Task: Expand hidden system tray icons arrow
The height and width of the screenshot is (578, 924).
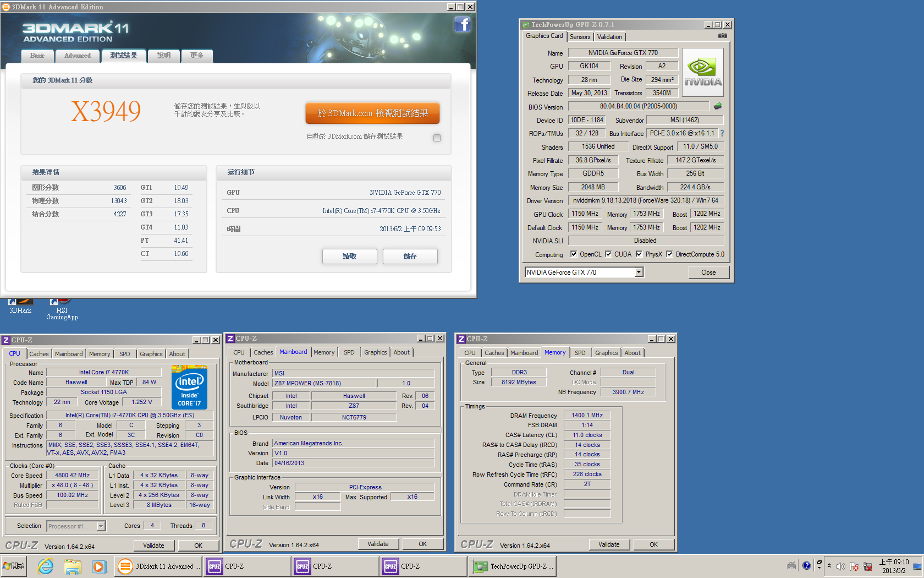Action: tap(829, 565)
